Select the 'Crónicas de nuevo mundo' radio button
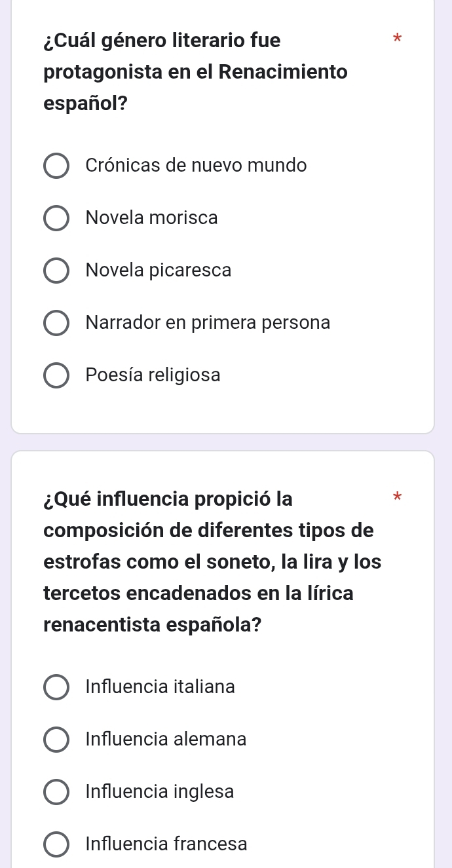The image size is (452, 868). point(56,166)
